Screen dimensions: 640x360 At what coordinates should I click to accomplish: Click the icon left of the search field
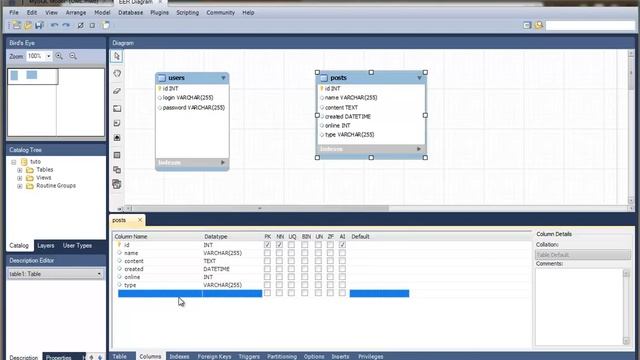click(539, 25)
